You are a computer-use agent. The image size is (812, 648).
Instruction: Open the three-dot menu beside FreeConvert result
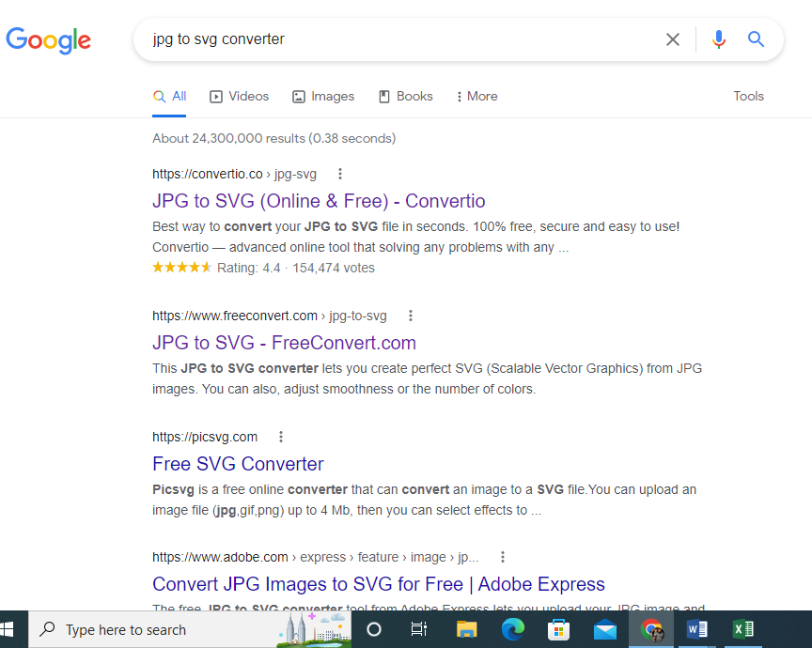[411, 316]
